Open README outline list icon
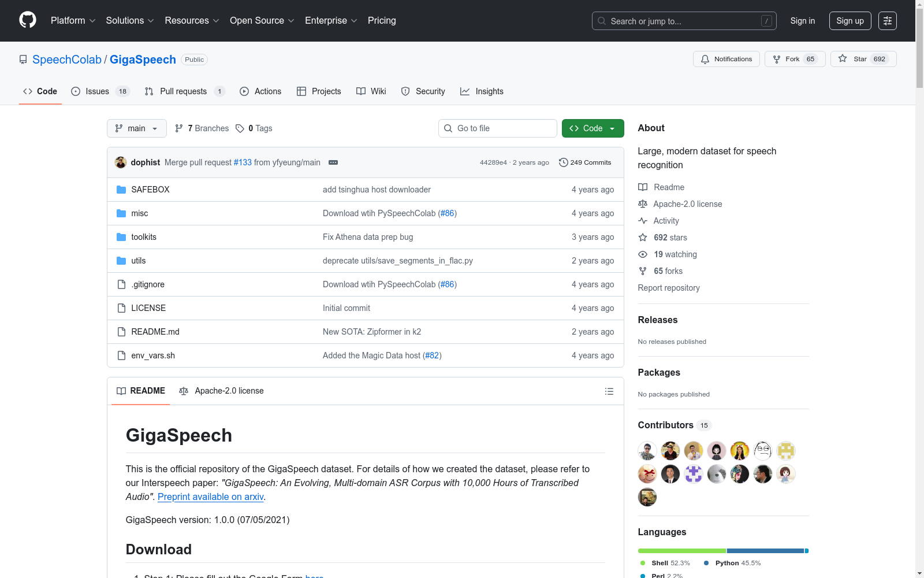The width and height of the screenshot is (924, 578). [x=609, y=391]
